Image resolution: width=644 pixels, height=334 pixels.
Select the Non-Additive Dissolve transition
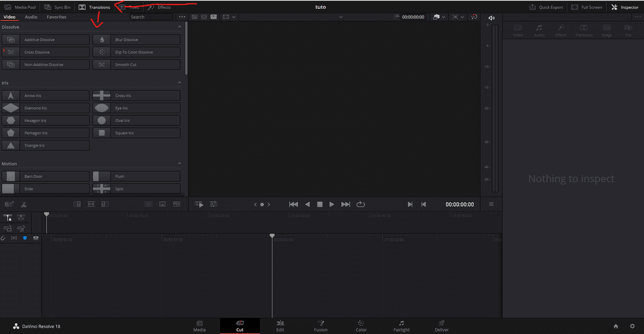click(x=45, y=64)
